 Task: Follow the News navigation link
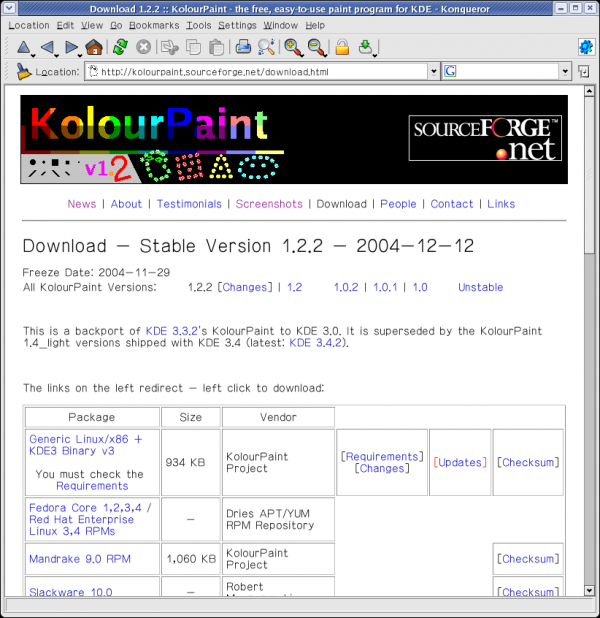(x=82, y=204)
